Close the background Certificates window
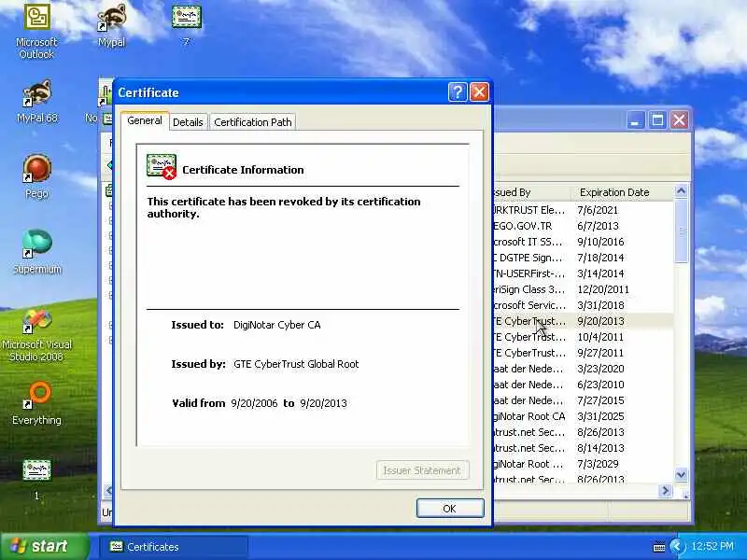747x560 pixels. (x=680, y=120)
